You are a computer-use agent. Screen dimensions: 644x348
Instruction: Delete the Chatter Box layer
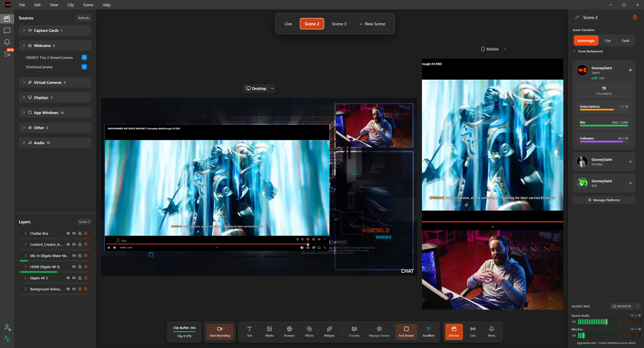86,233
